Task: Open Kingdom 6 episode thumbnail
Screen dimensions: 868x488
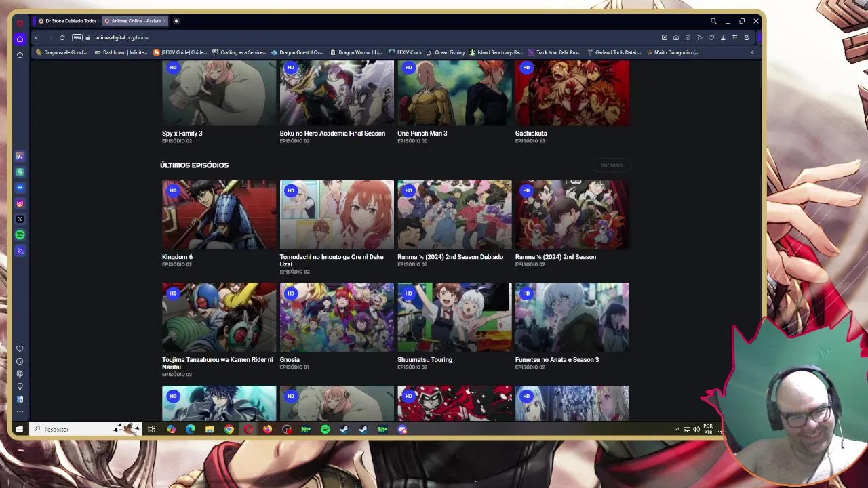Action: click(219, 214)
